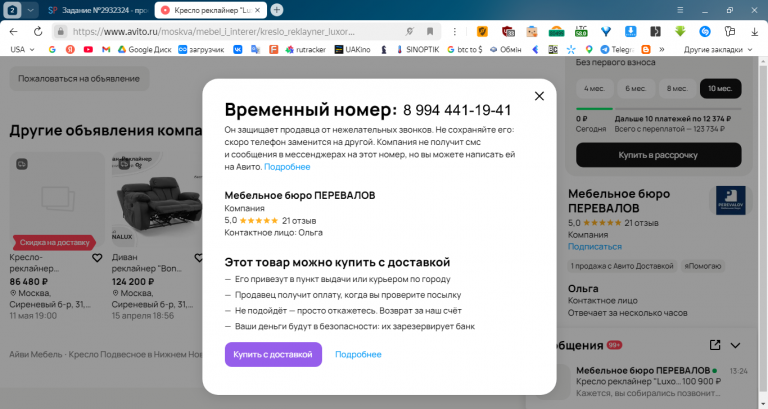
Task: Open the rutracker bookmark
Action: coord(306,49)
